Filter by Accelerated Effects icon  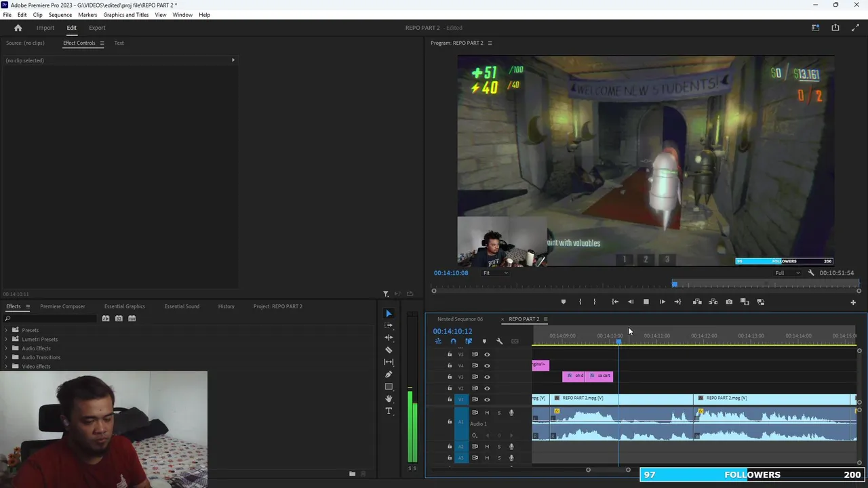(106, 319)
